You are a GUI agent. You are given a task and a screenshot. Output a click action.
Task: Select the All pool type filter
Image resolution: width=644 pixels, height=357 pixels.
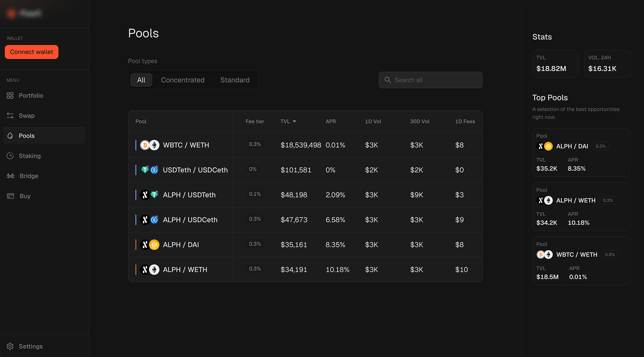pos(141,80)
